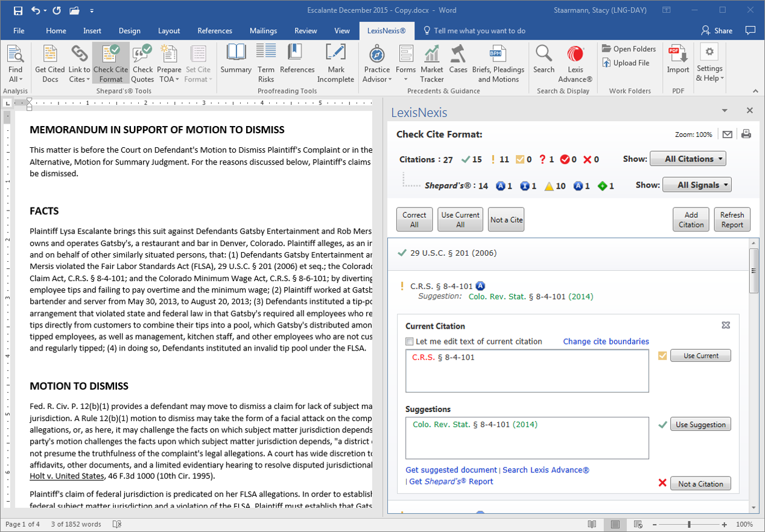Screen dimensions: 765x532
Task: Print the cite format report
Action: pyautogui.click(x=746, y=135)
